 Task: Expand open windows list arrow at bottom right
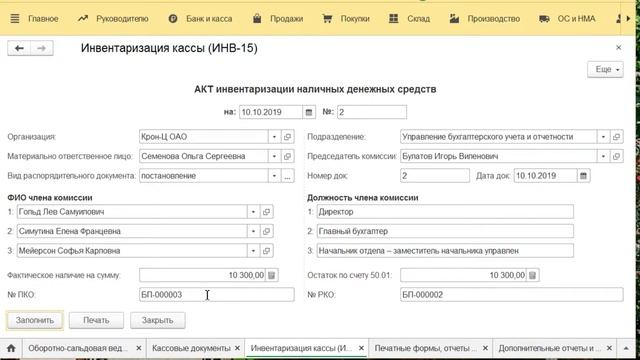tap(626, 348)
